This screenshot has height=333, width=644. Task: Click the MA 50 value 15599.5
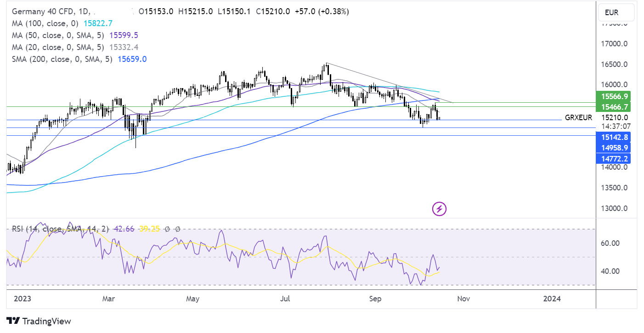(x=124, y=35)
